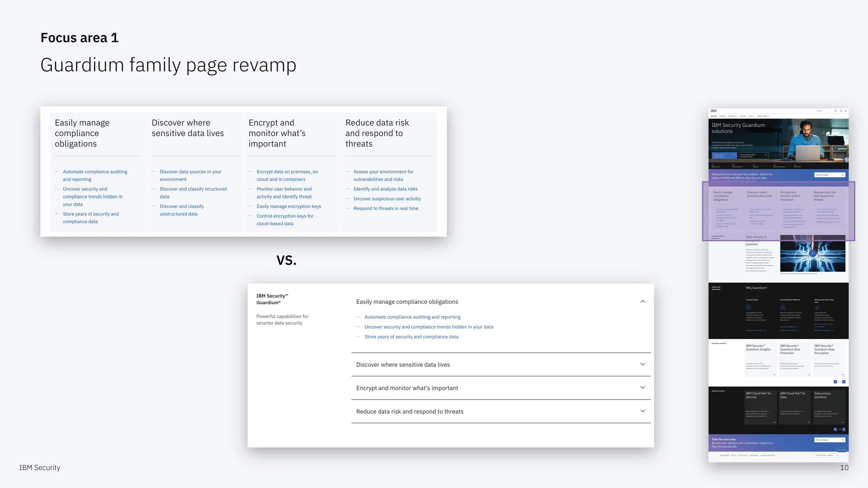The image size is (868, 488).
Task: Select Security in the IBM navigation bar
Action: point(714,116)
